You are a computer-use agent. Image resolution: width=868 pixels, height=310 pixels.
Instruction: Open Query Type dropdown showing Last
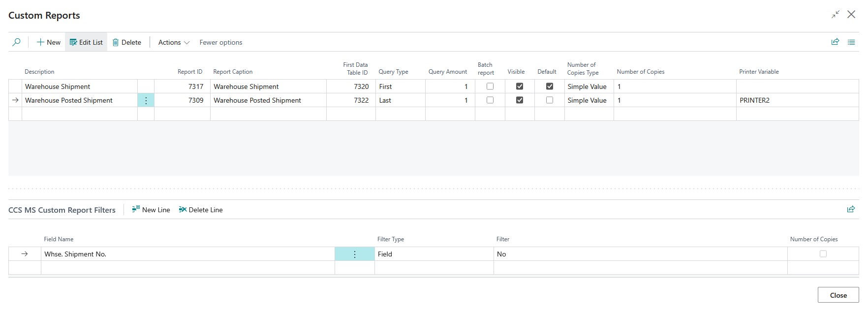400,100
